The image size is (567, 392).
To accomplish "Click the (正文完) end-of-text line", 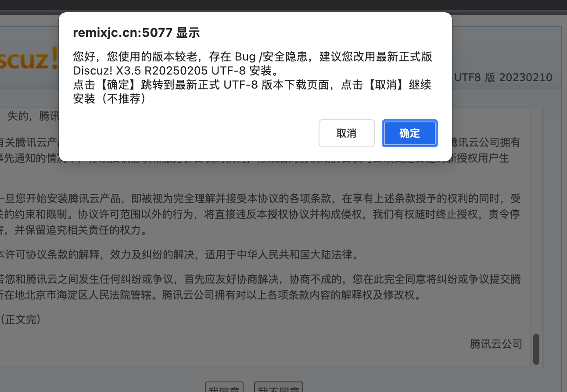I will [21, 320].
